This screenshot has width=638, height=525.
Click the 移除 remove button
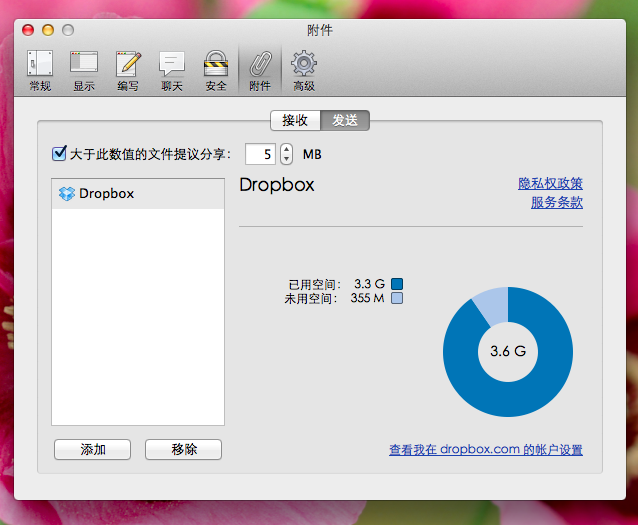[184, 449]
